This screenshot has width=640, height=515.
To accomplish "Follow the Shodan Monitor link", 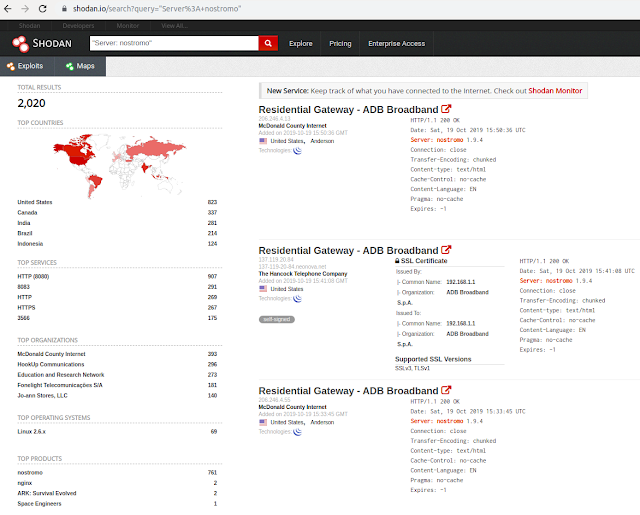I will tap(555, 91).
